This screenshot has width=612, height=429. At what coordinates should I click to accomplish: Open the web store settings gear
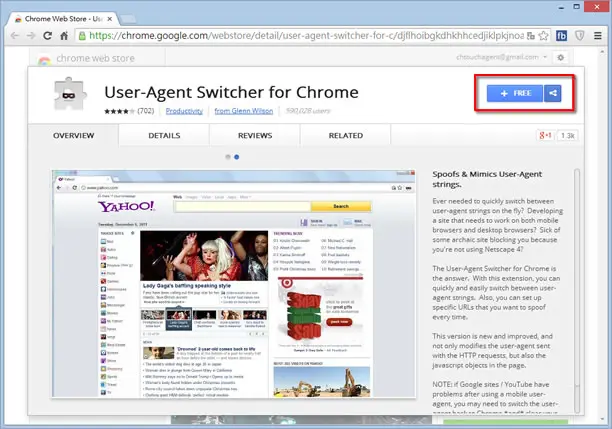click(560, 57)
